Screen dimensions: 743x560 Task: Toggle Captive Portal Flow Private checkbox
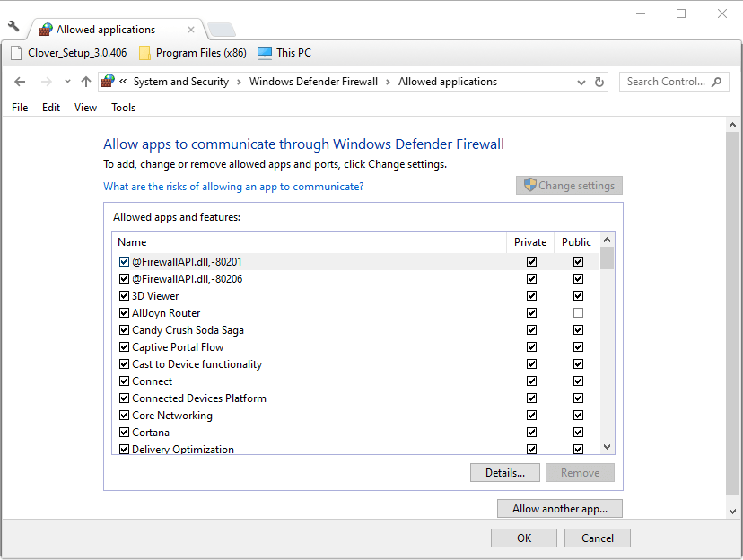(531, 346)
